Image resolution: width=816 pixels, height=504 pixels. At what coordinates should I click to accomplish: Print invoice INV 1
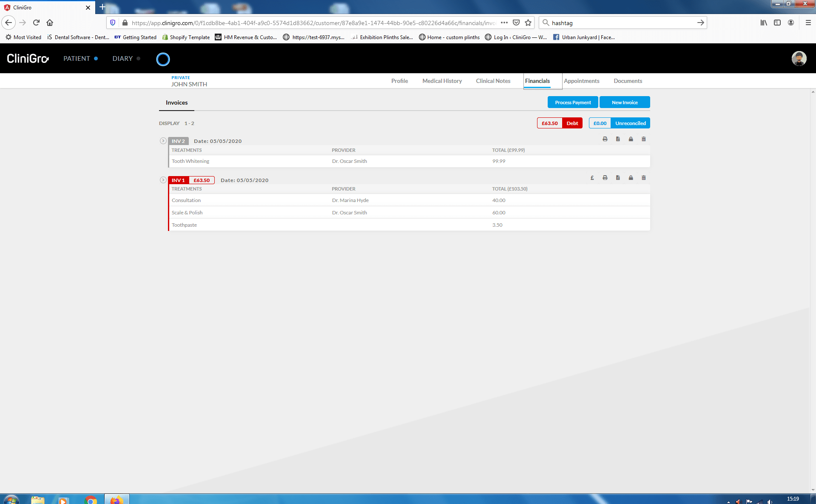tap(605, 178)
